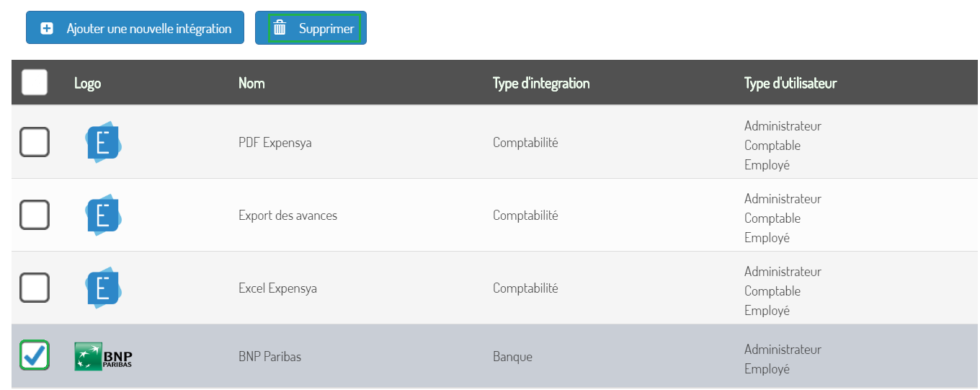This screenshot has height=390, width=980.
Task: Click the PDF Expensya row logo
Action: 103,142
